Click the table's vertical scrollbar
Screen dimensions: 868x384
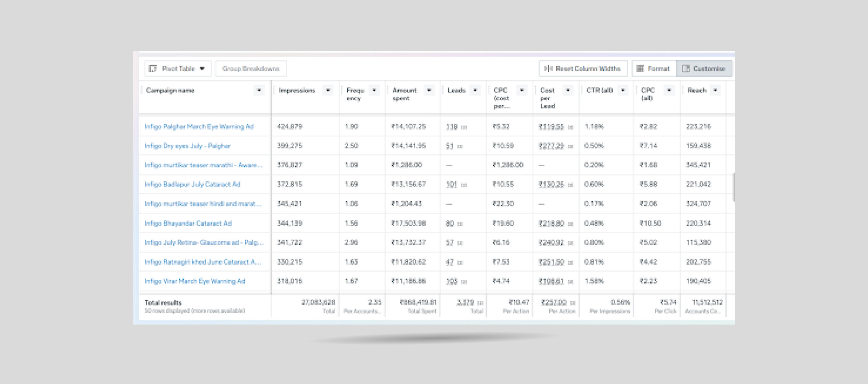coord(733,187)
